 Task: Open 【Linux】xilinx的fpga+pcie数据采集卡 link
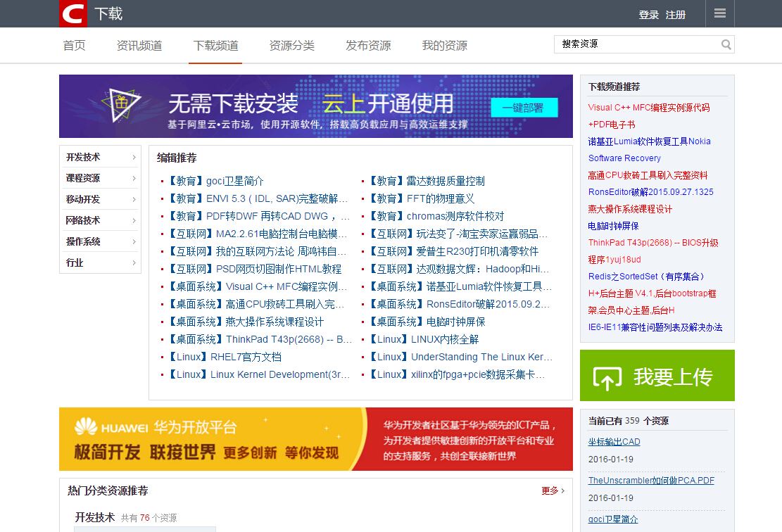click(x=456, y=374)
